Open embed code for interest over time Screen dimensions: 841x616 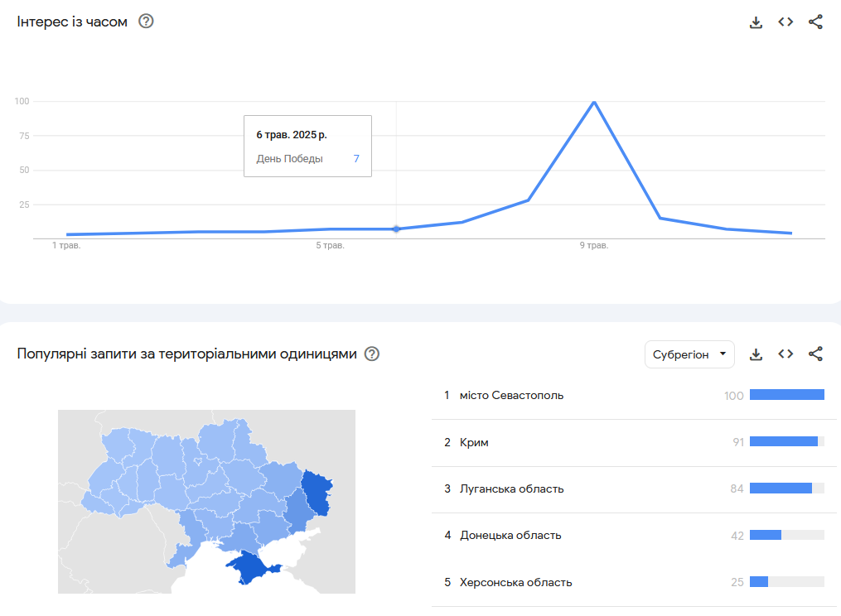785,22
